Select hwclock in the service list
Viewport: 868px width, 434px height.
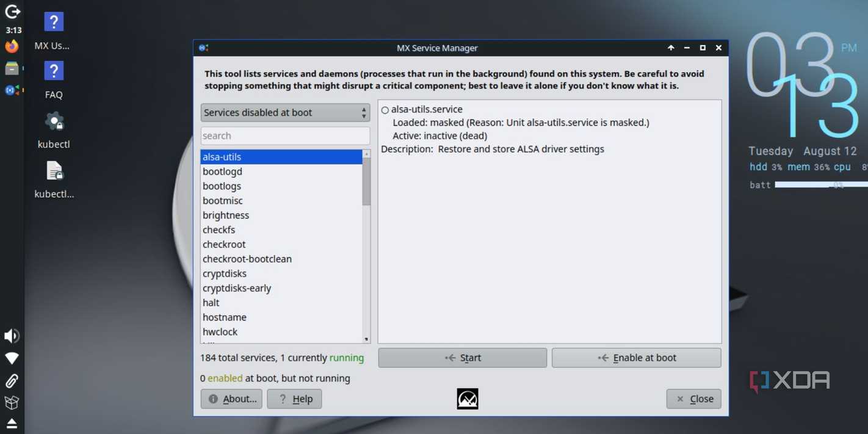point(281,332)
